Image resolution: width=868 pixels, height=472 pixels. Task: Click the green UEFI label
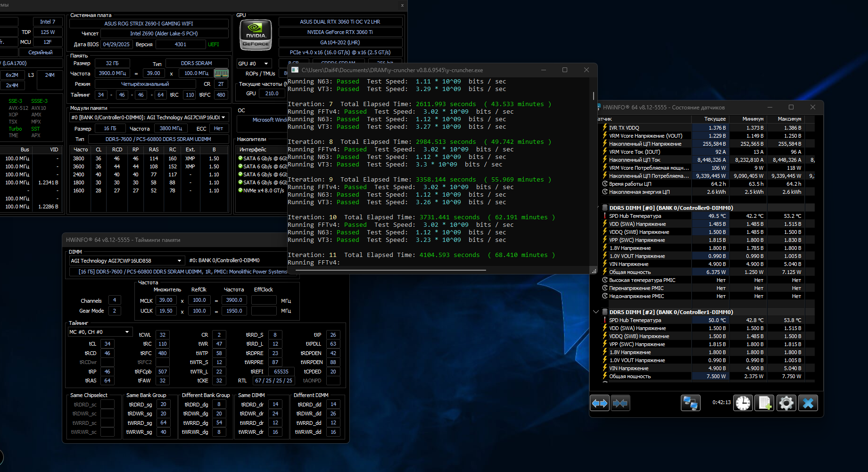pos(214,44)
